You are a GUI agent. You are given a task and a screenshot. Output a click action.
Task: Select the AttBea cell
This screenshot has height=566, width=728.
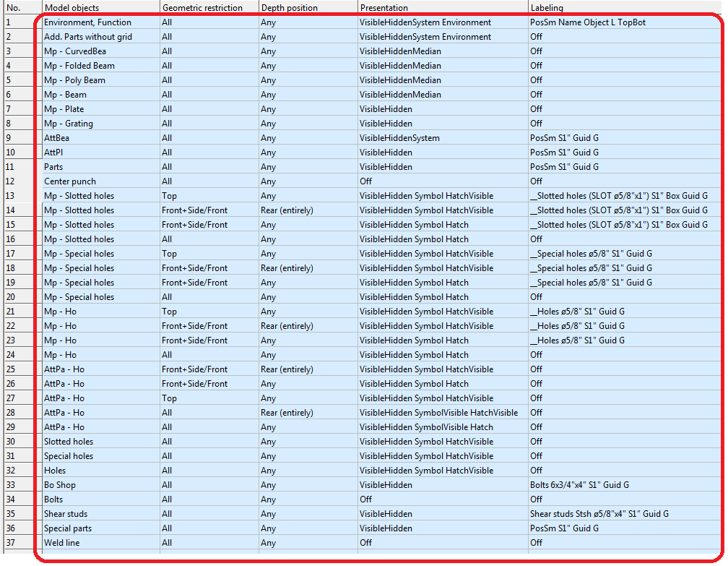(101, 137)
